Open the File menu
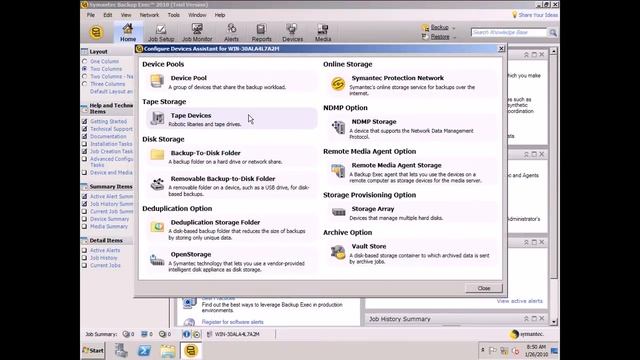The height and width of the screenshot is (360, 640). coord(91,15)
